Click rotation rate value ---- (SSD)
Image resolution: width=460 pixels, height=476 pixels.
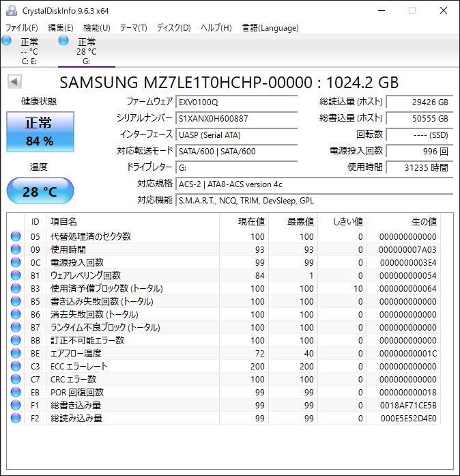(x=420, y=135)
